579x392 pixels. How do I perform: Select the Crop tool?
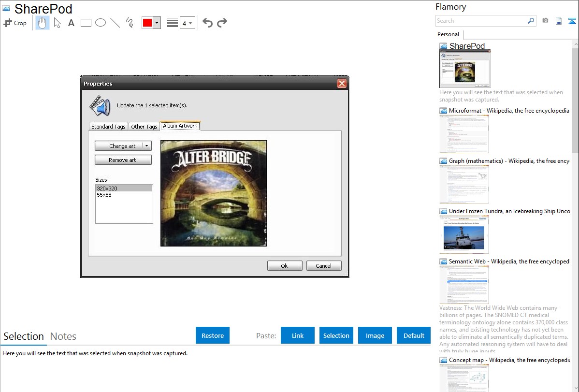15,23
